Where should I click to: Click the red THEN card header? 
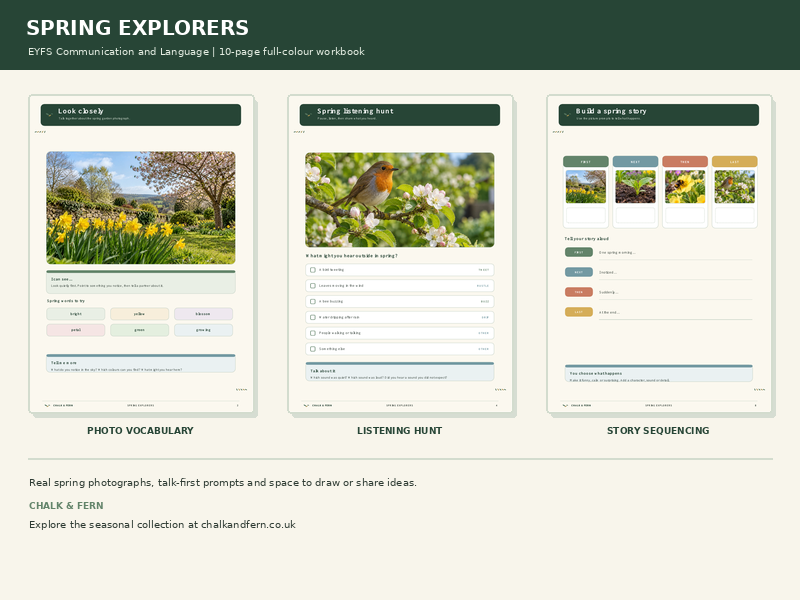click(685, 162)
